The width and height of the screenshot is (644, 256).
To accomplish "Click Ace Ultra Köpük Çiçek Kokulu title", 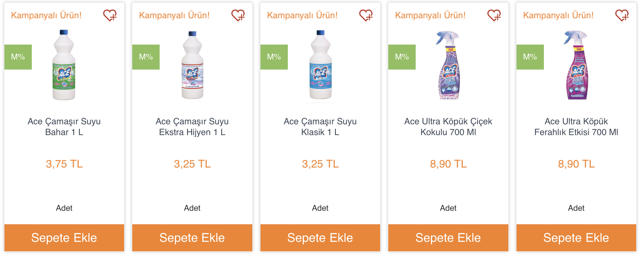I will pos(448,127).
